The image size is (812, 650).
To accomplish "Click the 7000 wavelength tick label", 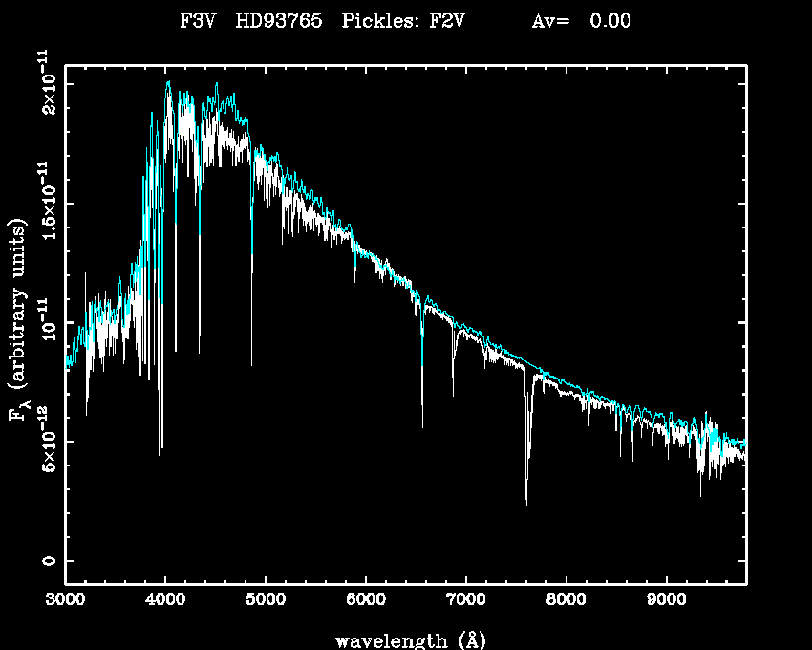I will click(x=466, y=600).
